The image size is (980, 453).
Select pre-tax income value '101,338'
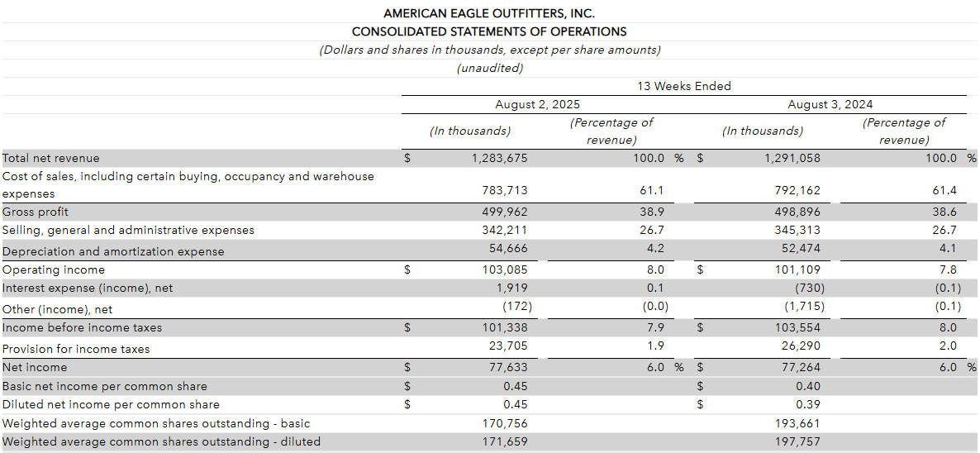[x=505, y=327]
